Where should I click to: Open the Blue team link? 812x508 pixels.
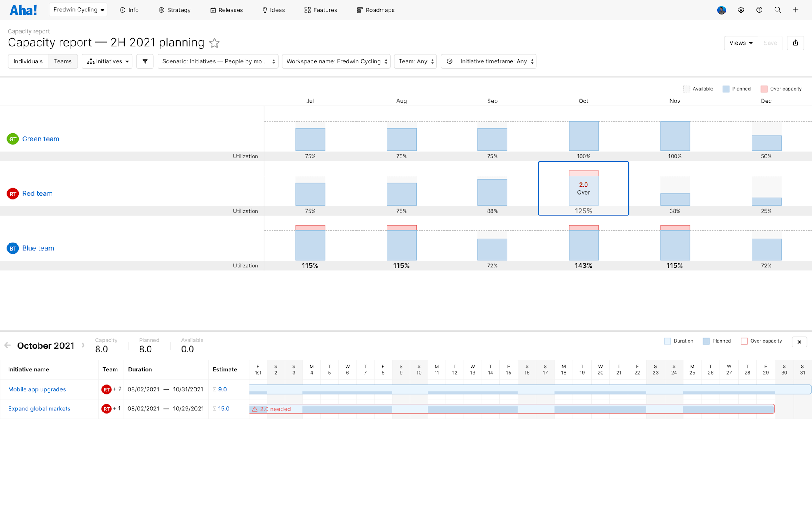38,248
